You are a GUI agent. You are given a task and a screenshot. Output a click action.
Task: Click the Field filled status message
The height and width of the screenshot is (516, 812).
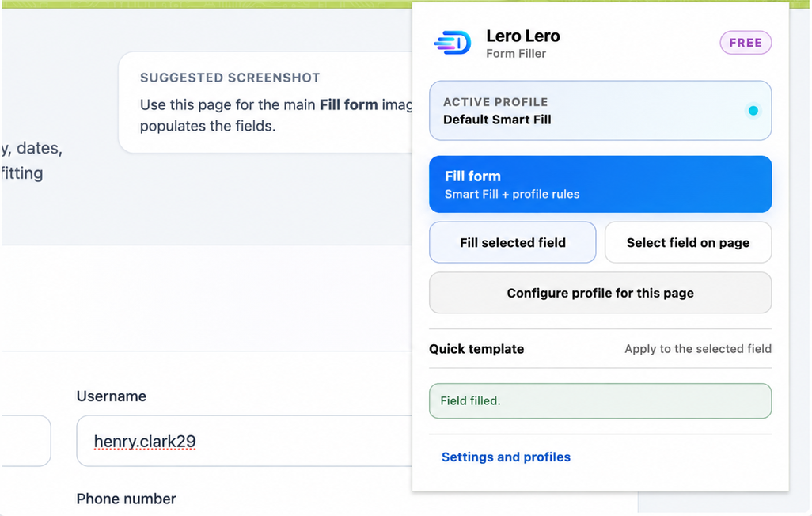pos(600,401)
